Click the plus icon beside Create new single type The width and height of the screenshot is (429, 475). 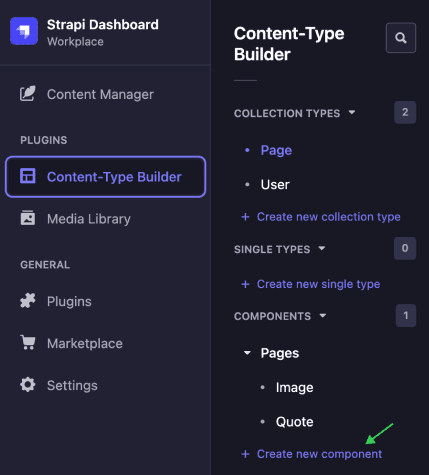(x=245, y=284)
